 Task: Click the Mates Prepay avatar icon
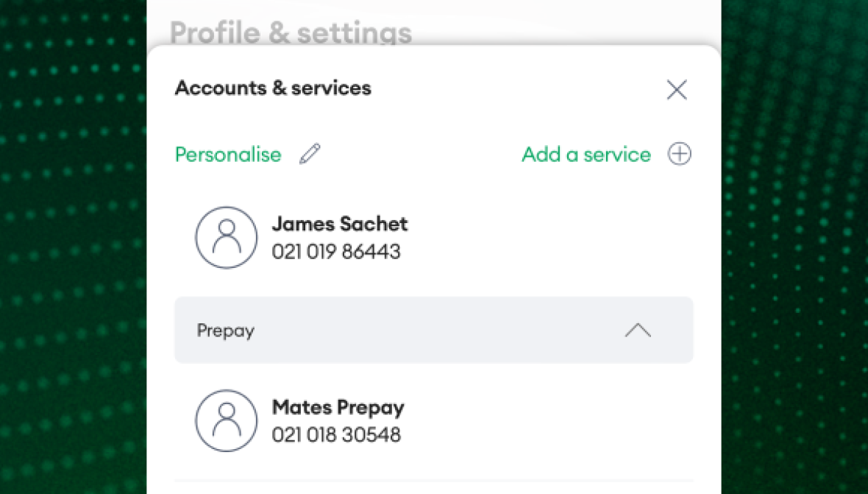[226, 420]
